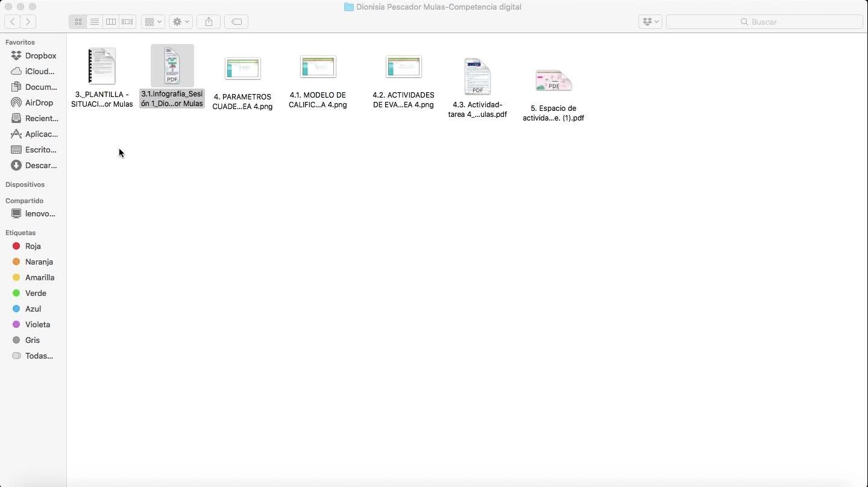This screenshot has width=868, height=487.
Task: Go forward to the next folder
Action: point(28,22)
